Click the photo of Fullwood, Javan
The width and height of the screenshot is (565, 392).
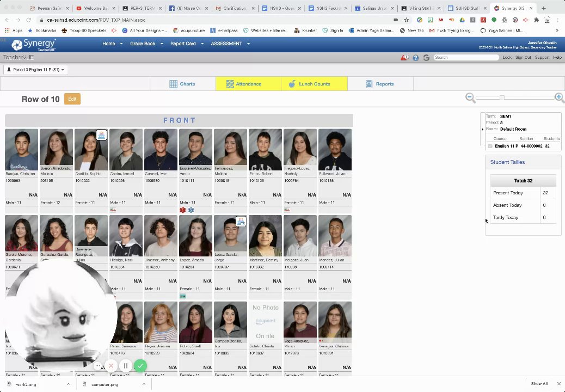click(335, 150)
